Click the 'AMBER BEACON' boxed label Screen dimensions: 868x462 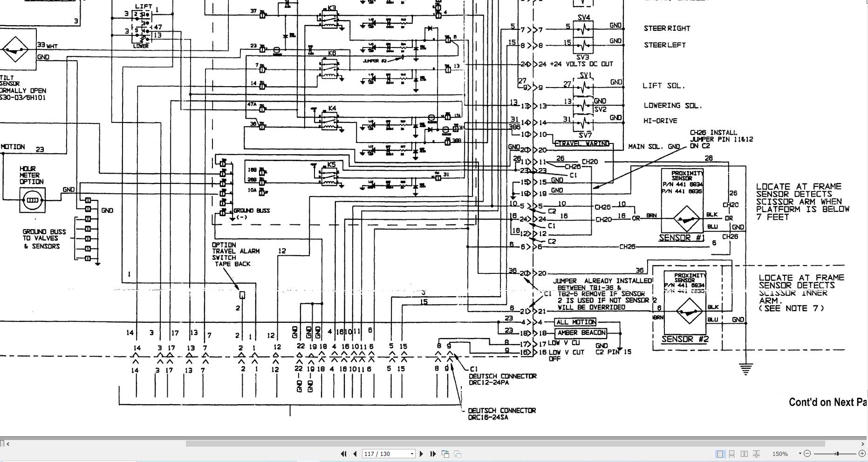click(x=581, y=333)
